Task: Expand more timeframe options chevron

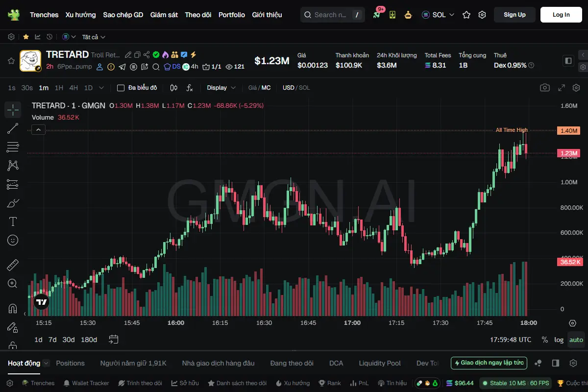Action: click(101, 88)
